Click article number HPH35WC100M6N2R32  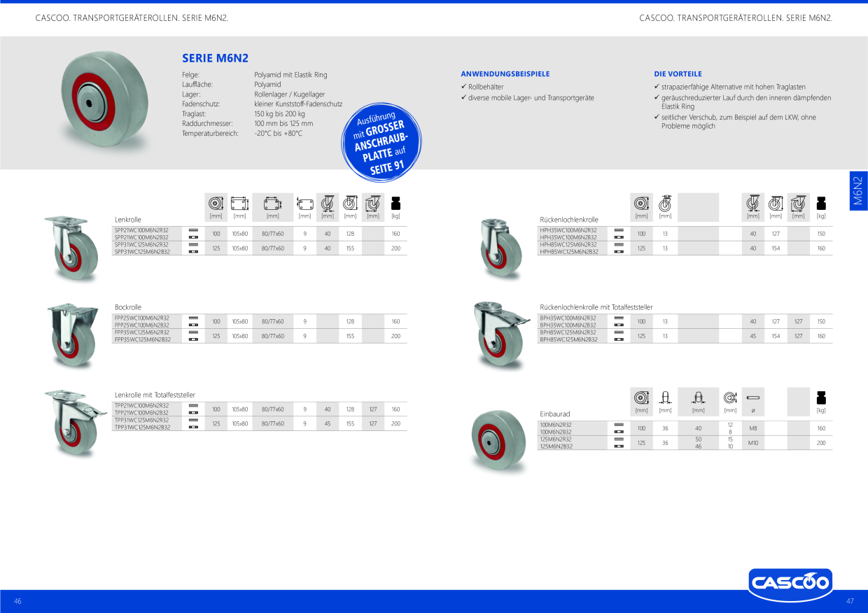click(568, 230)
